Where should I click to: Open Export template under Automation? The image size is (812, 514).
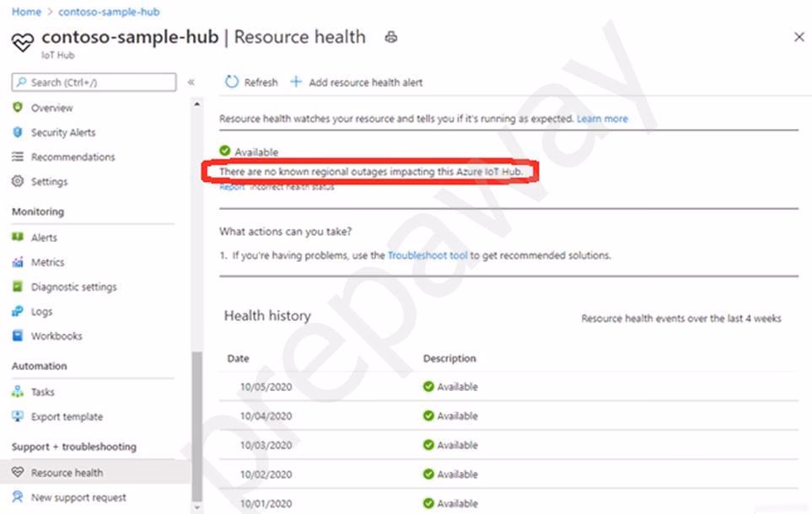point(67,417)
